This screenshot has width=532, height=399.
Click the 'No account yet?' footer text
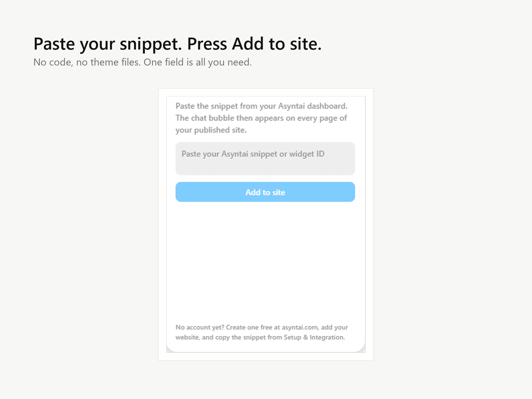coord(200,328)
